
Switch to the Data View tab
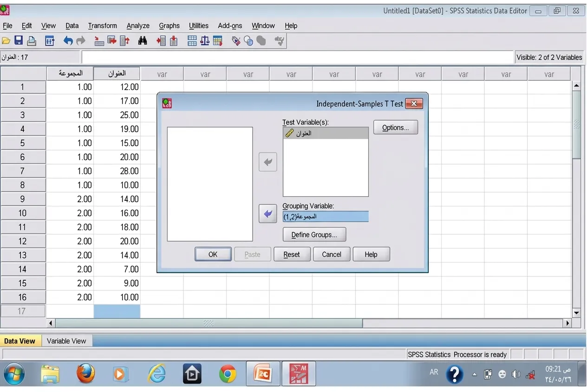[20, 341]
